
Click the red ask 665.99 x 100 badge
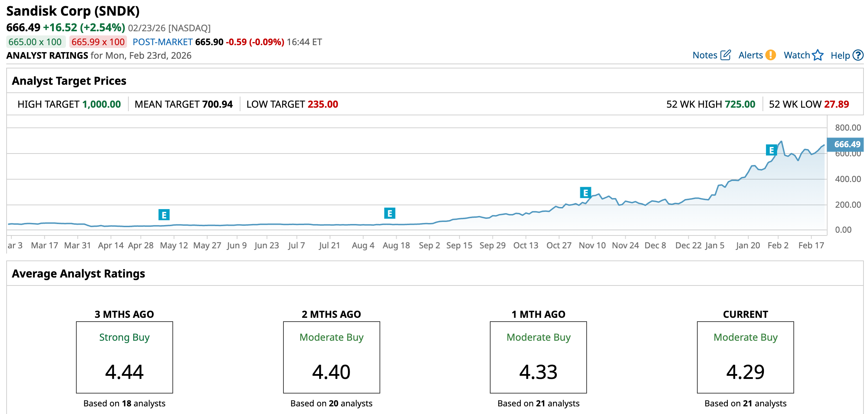click(x=98, y=42)
